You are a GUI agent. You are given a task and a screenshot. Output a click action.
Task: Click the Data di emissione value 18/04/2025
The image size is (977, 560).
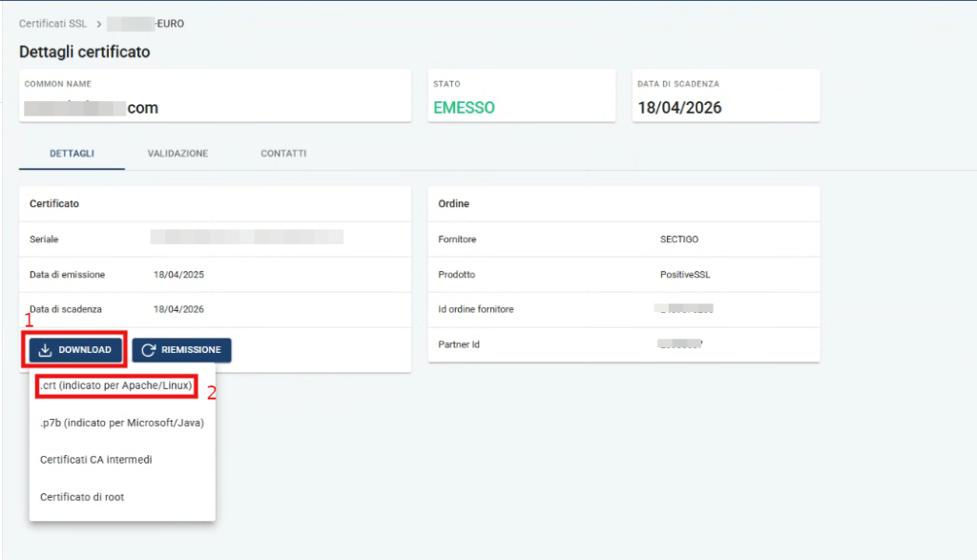[x=178, y=275]
